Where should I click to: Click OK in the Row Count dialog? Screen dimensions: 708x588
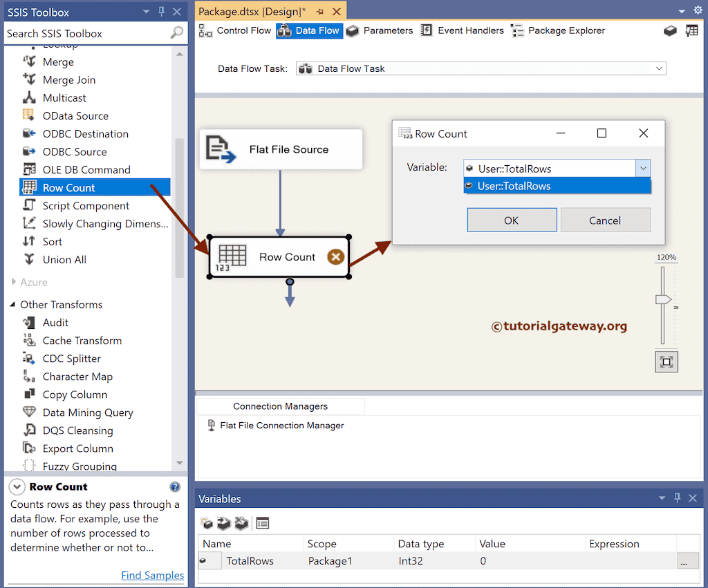512,220
